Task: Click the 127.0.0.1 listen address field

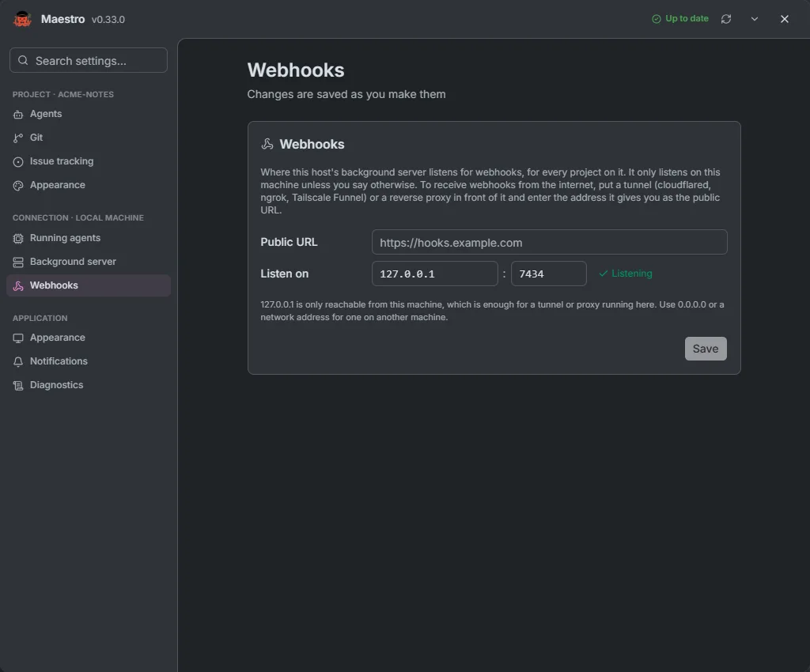Action: click(x=434, y=274)
